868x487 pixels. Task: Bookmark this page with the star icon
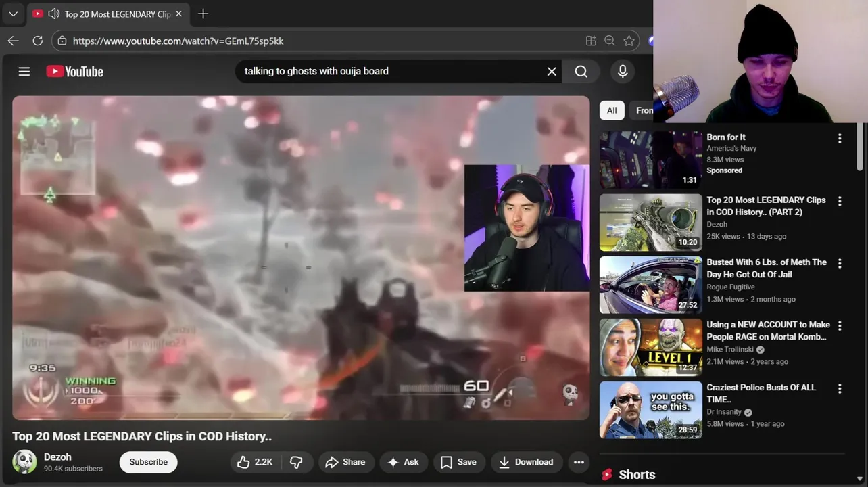pyautogui.click(x=629, y=41)
